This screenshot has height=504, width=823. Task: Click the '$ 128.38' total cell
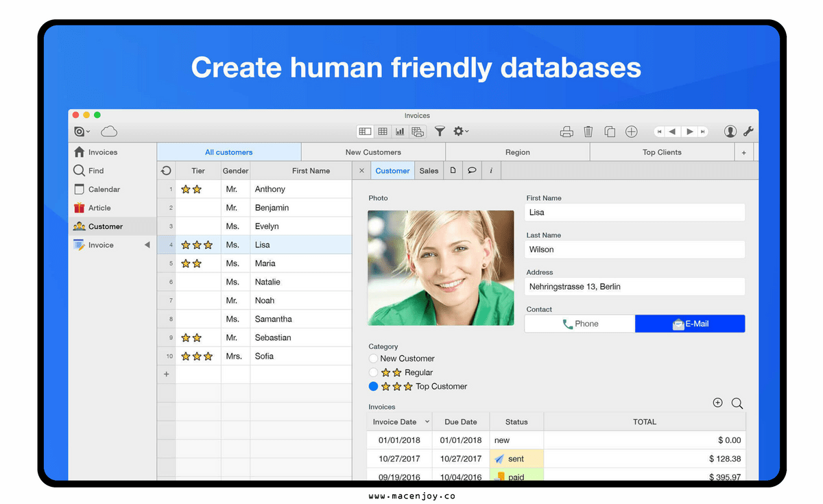click(x=645, y=459)
